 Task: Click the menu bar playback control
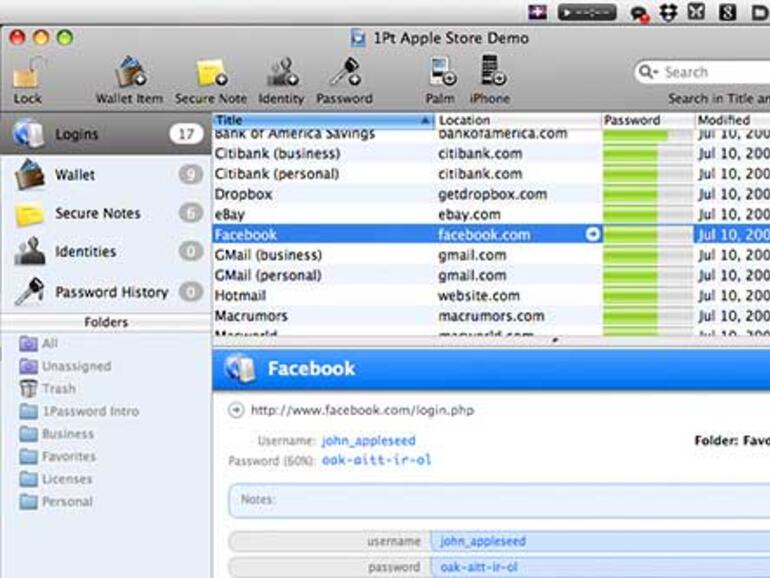click(x=587, y=12)
